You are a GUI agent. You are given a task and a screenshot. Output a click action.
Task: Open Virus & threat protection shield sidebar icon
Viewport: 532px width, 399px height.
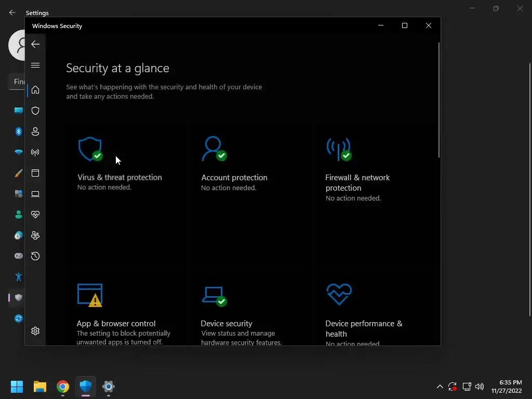pos(35,111)
